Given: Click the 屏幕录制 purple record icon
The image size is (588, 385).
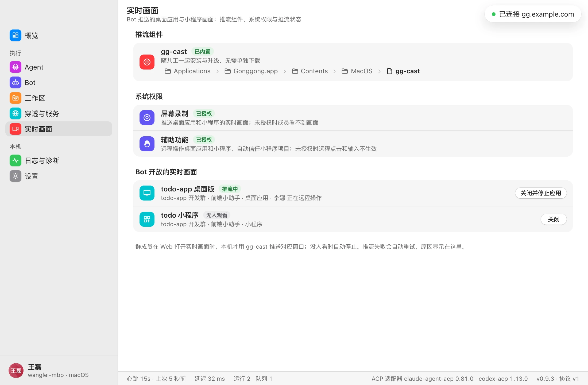Looking at the screenshot, I should pyautogui.click(x=147, y=118).
